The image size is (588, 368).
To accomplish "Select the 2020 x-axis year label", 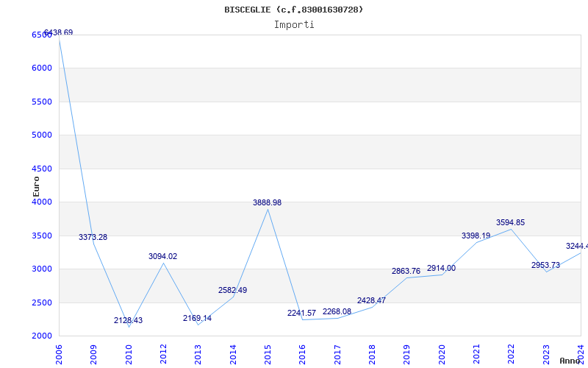I will coord(442,355).
